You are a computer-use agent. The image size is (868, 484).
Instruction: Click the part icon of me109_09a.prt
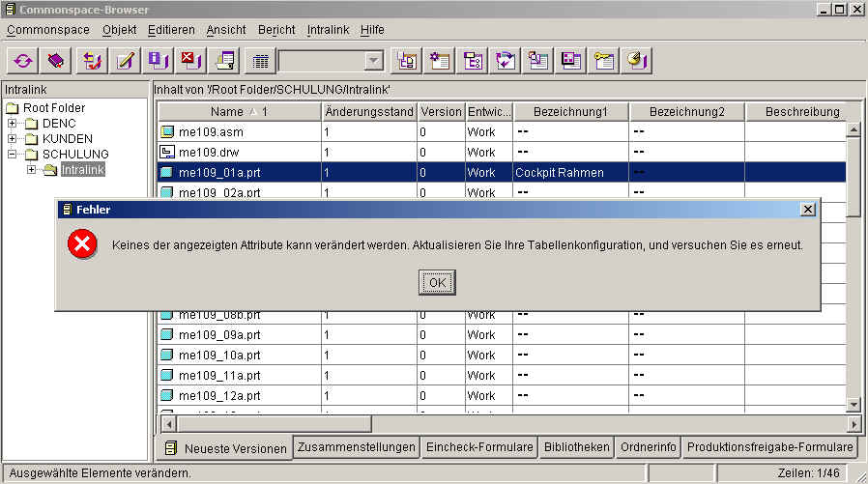coord(166,334)
